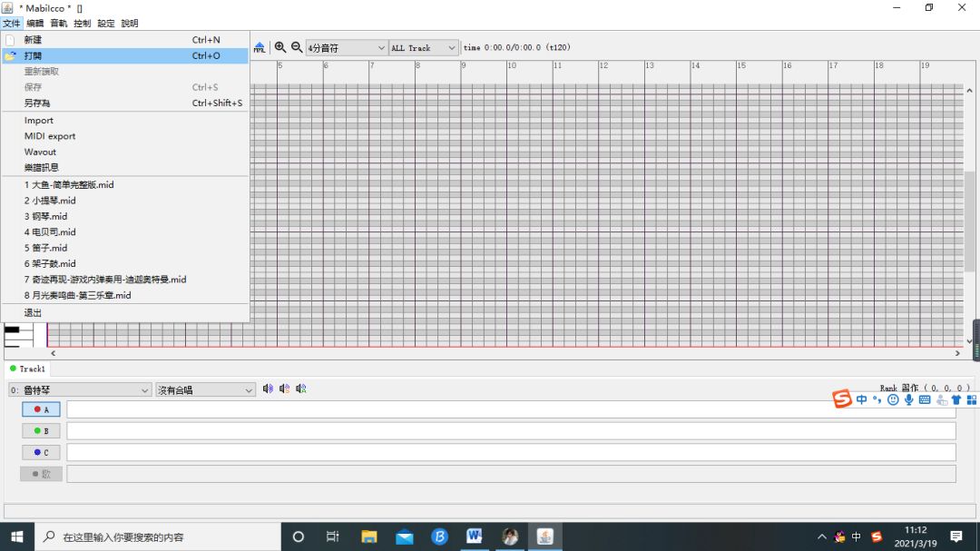The image size is (980, 551).
Task: Click the middle speaker icon in track panel
Action: click(284, 389)
